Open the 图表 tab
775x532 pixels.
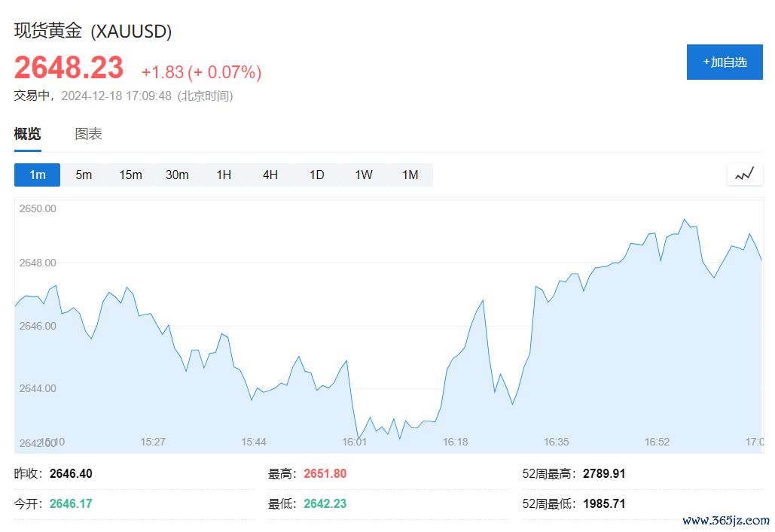click(88, 134)
